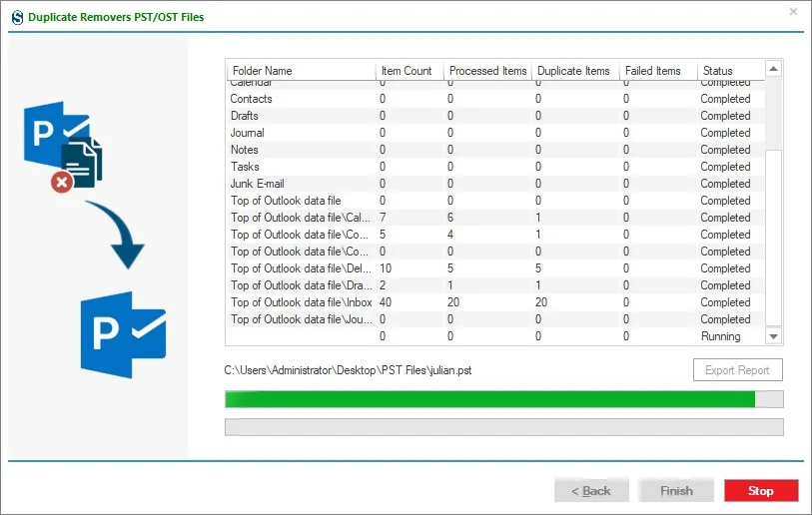Image resolution: width=812 pixels, height=515 pixels.
Task: Select the Journal folder row
Action: click(495, 133)
